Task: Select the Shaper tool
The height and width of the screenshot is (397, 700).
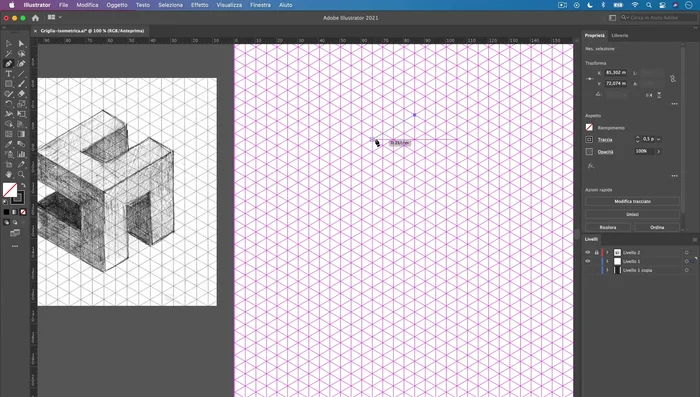Action: [8, 94]
